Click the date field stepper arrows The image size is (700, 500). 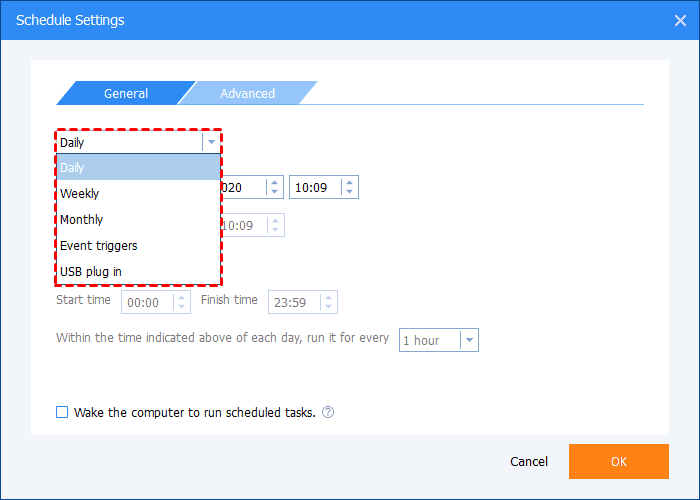coord(273,187)
